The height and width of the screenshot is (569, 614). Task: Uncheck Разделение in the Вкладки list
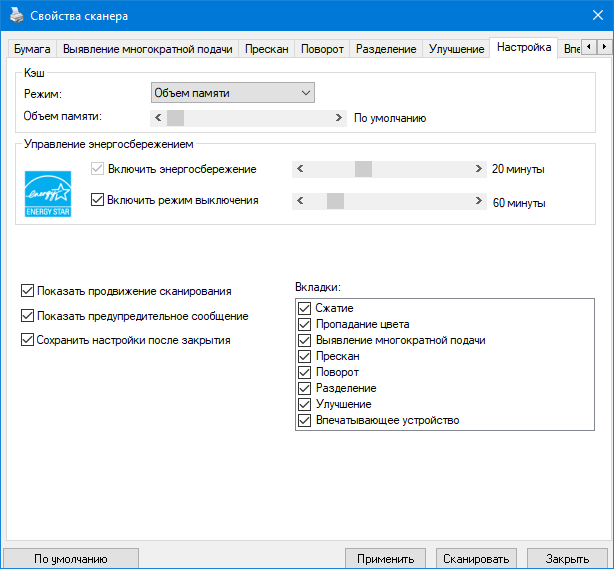pos(305,388)
